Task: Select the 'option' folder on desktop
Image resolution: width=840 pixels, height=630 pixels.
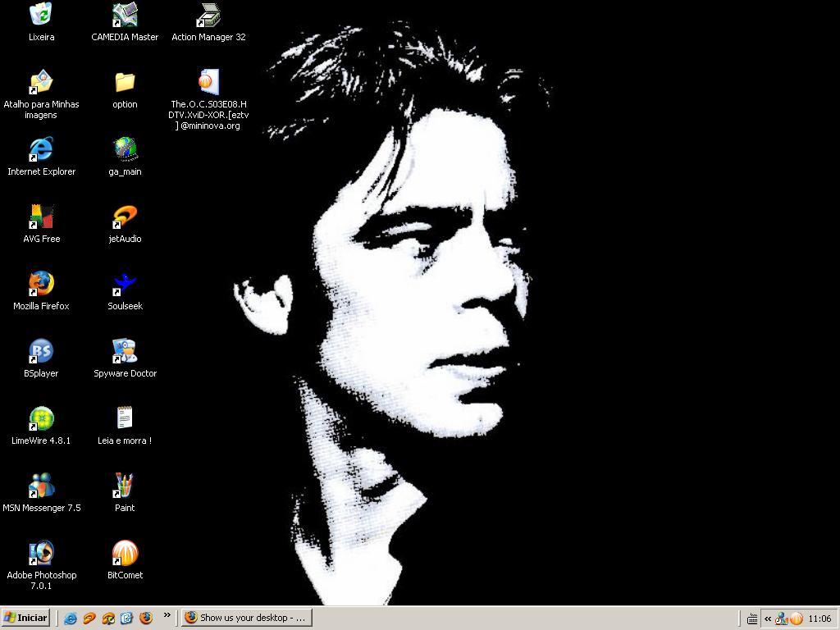Action: coord(125,82)
